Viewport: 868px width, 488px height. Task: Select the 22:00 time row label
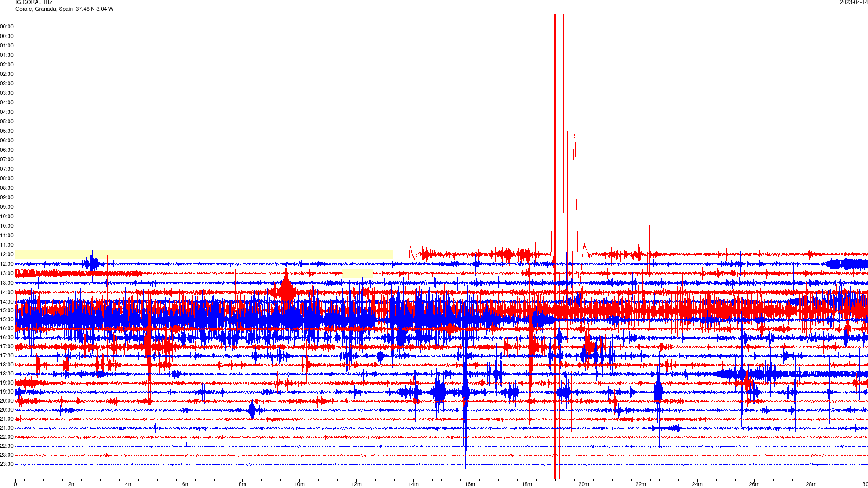point(7,437)
